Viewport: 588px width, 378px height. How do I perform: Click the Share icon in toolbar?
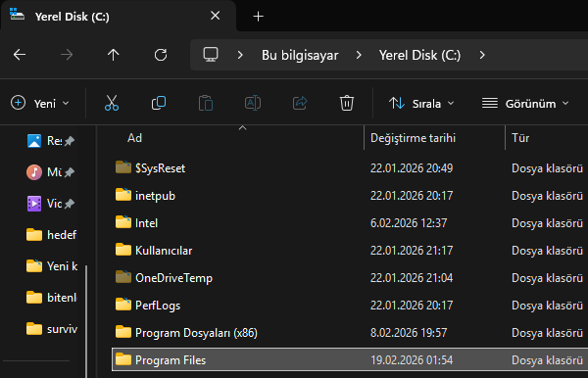(300, 103)
